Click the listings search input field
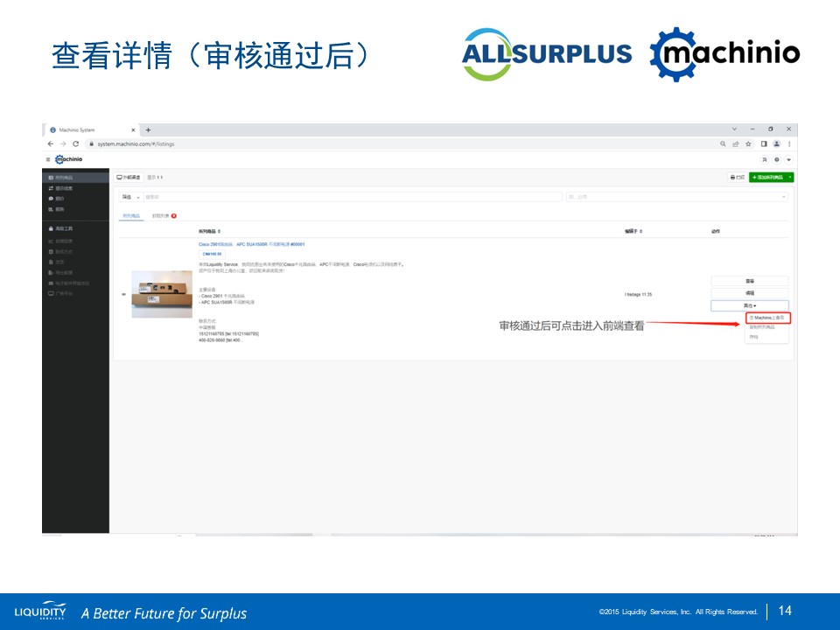Viewport: 840px width, 630px height. click(353, 197)
